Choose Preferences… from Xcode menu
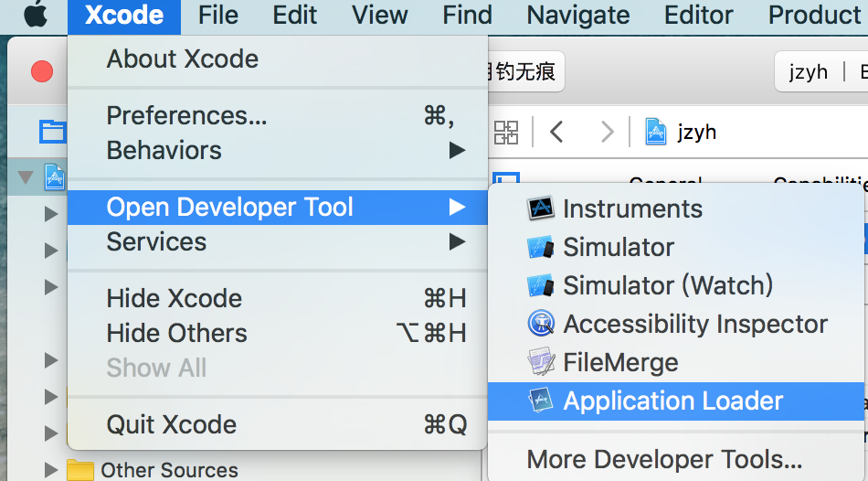The image size is (868, 481). (186, 116)
